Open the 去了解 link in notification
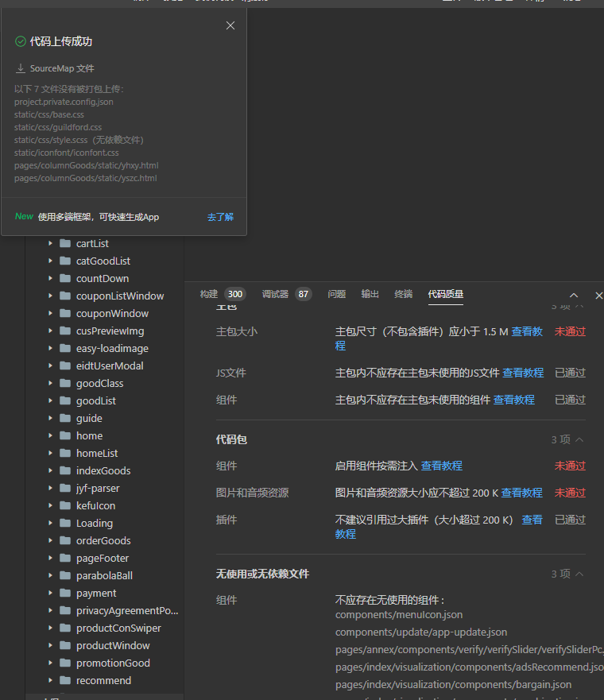The width and height of the screenshot is (604, 700). [x=220, y=217]
